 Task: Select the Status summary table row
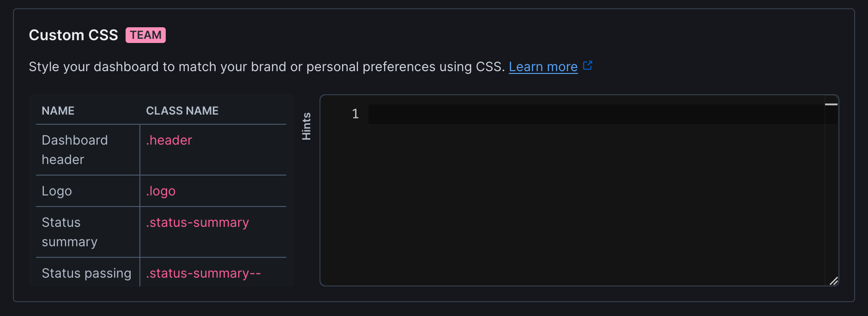[x=88, y=231]
